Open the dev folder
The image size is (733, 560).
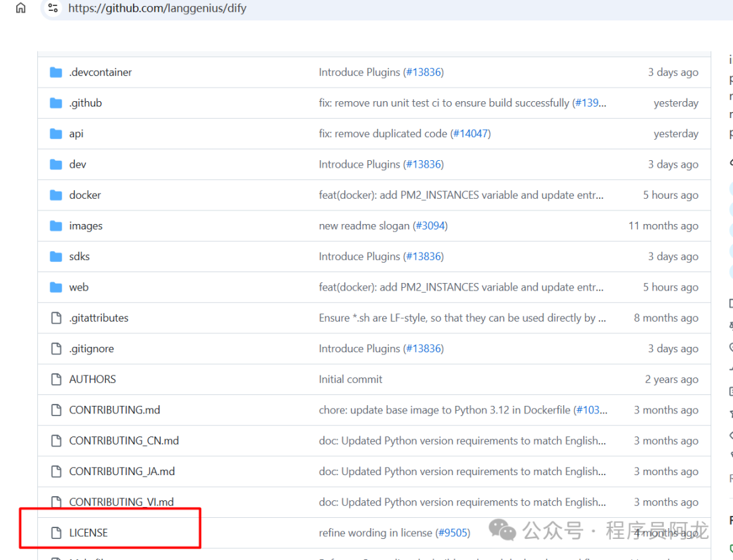77,164
